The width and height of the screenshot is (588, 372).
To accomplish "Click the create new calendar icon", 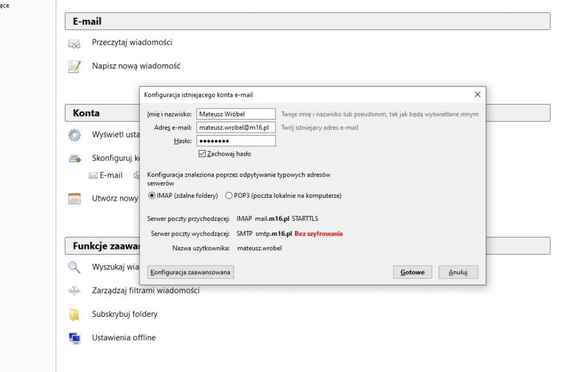I will pos(74,199).
